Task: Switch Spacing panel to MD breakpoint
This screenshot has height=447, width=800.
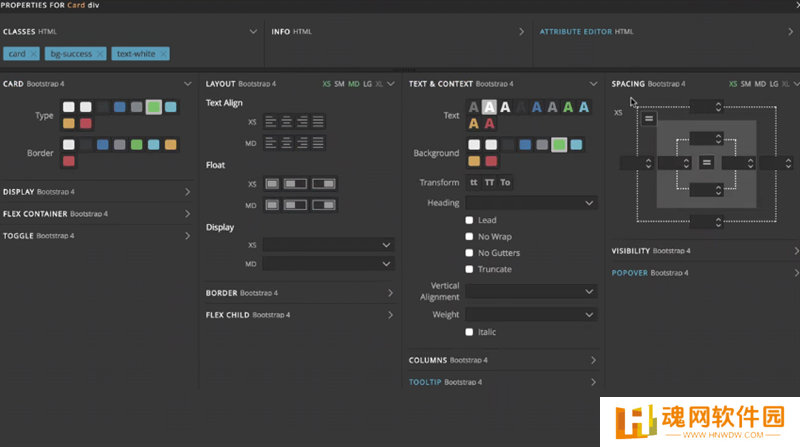Action: point(760,84)
